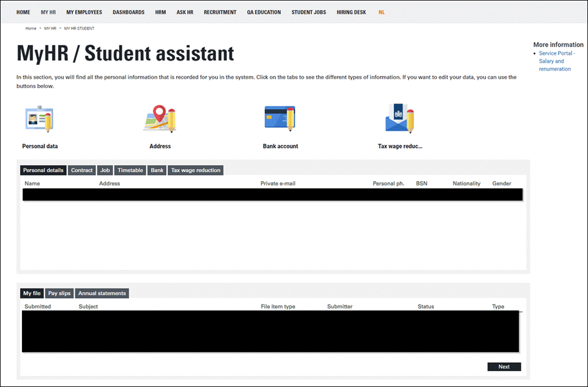Open the Timetable tab

tap(130, 170)
